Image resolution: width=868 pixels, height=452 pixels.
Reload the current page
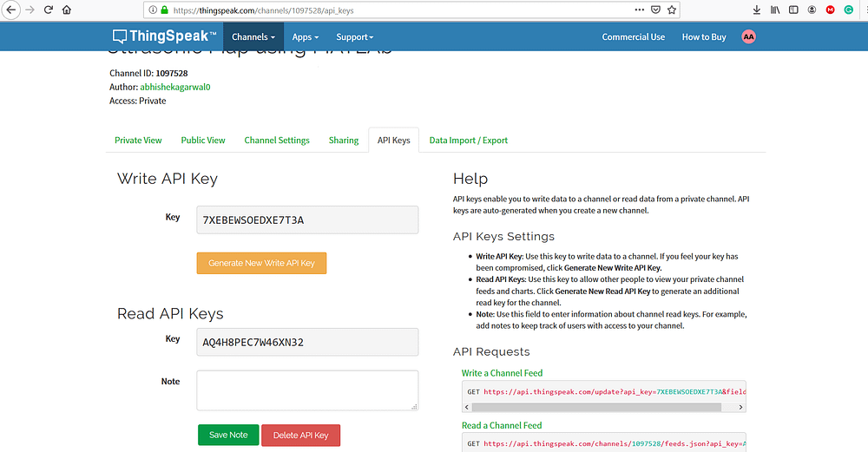point(48,10)
